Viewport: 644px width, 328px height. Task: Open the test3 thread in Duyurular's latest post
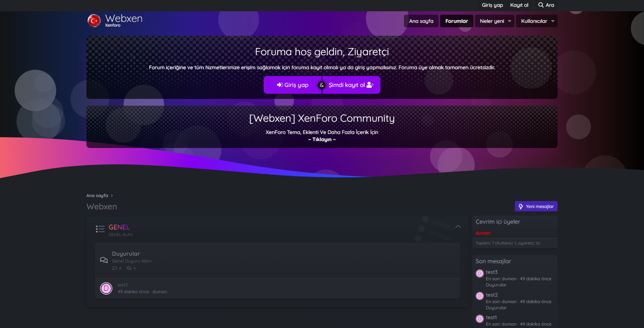tap(123, 285)
